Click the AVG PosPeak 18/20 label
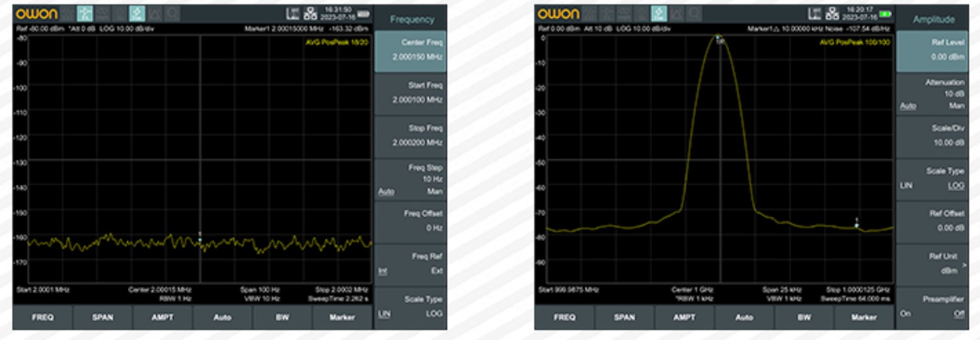 (337, 42)
